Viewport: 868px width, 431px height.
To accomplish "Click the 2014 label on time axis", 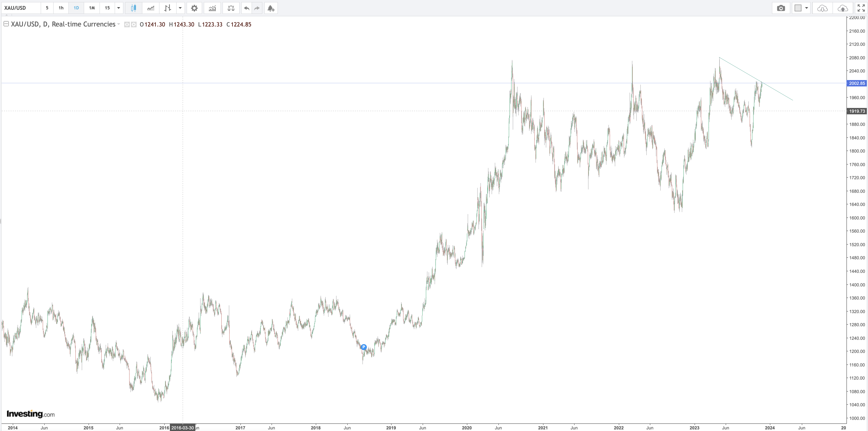I will point(13,428).
